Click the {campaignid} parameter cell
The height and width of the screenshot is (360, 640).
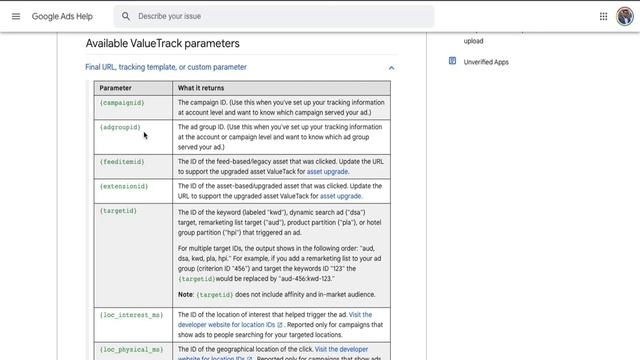point(133,108)
